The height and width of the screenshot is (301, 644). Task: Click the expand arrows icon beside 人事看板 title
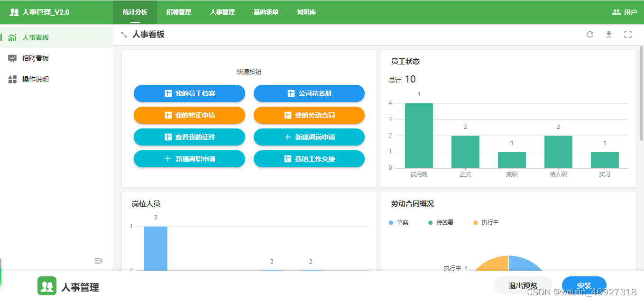(124, 35)
